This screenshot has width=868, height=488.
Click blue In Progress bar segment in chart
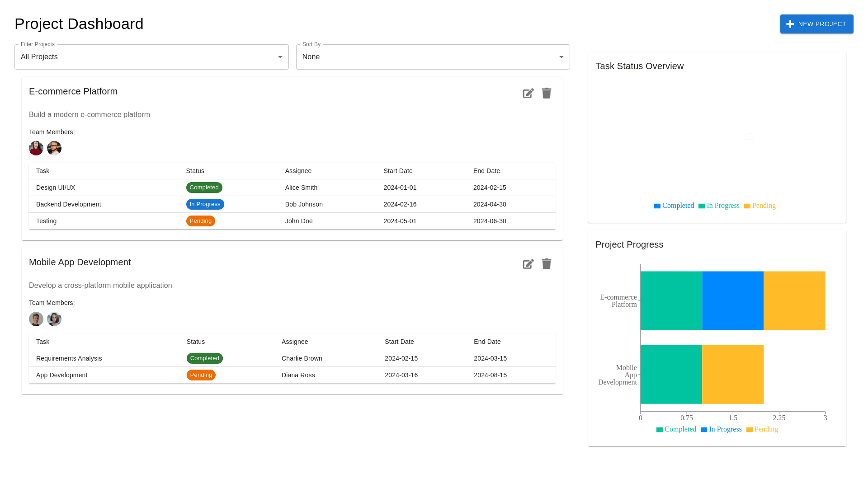pyautogui.click(x=732, y=300)
